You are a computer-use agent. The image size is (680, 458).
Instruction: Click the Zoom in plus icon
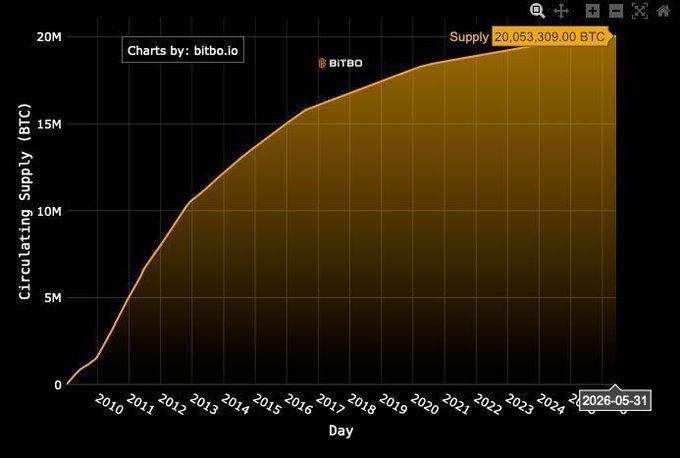click(592, 10)
